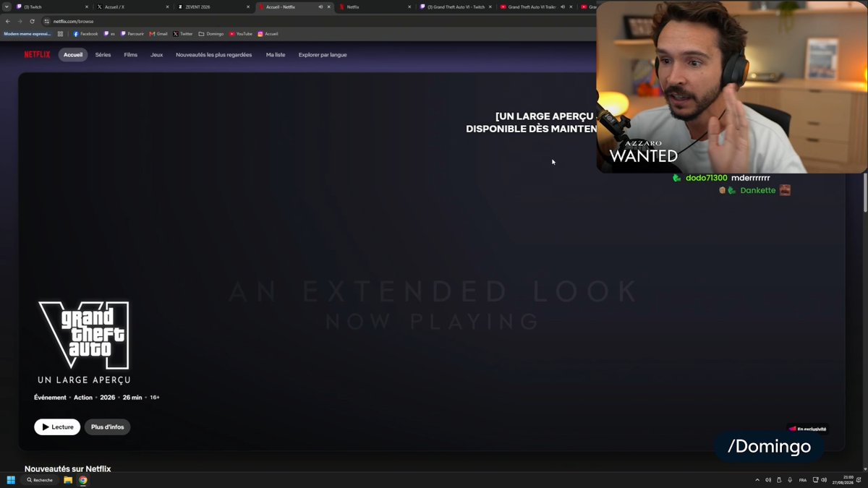
Task: Click the Recherche taskbar search box
Action: click(x=40, y=480)
